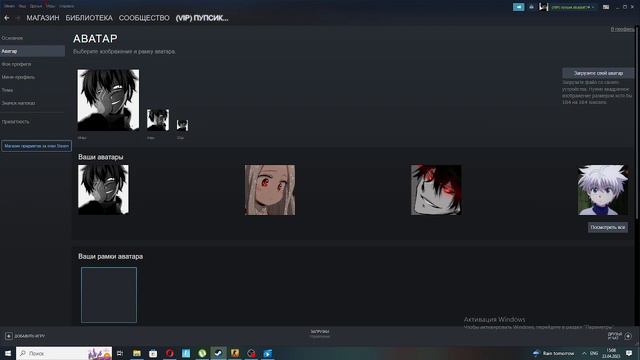Open the Windows notification center icon
Viewport: 640px width, 360px height.
point(629,353)
